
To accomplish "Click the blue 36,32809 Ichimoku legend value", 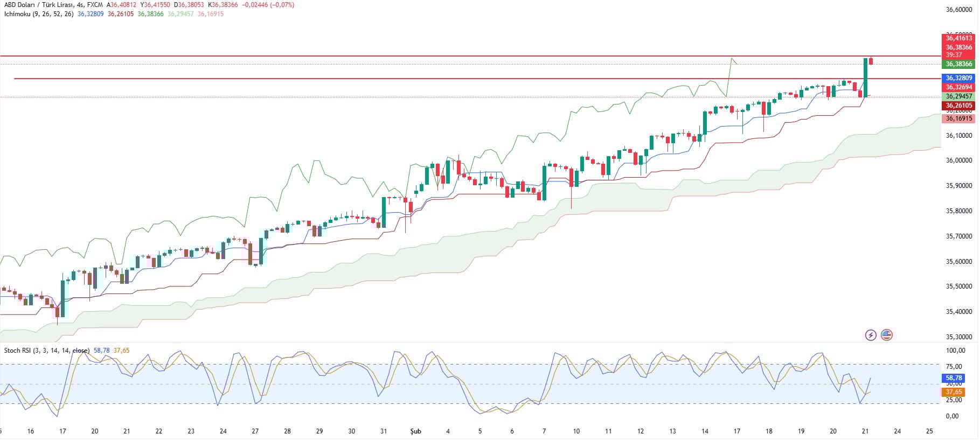I will (x=91, y=14).
